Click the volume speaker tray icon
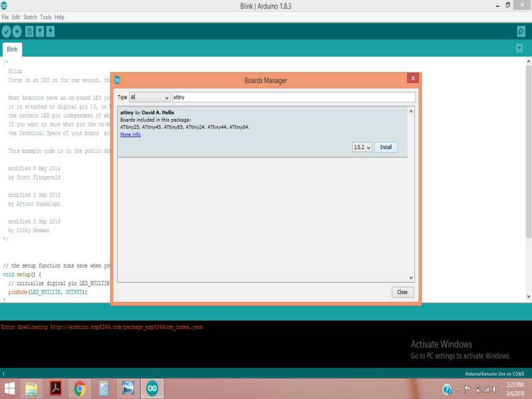This screenshot has width=532, height=399. pyautogui.click(x=495, y=389)
